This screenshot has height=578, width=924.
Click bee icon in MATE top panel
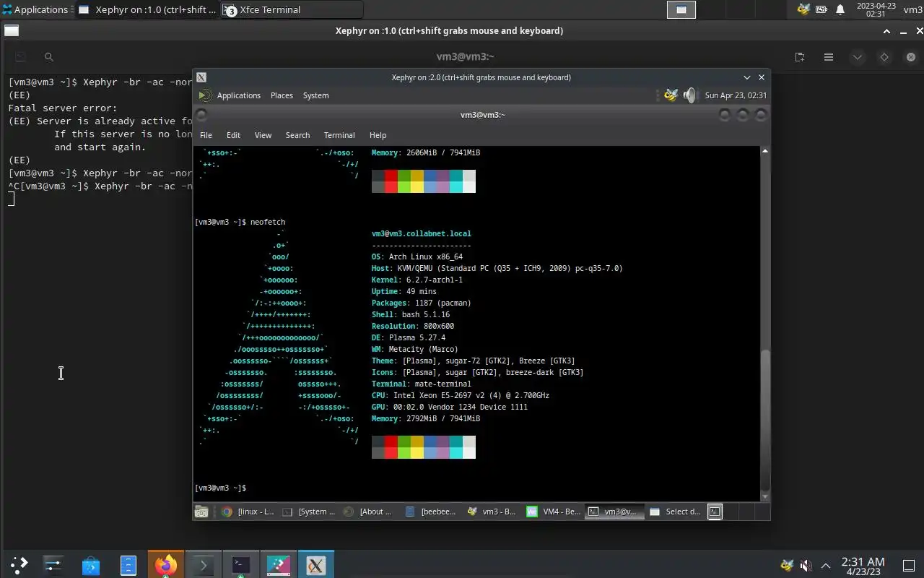click(671, 95)
